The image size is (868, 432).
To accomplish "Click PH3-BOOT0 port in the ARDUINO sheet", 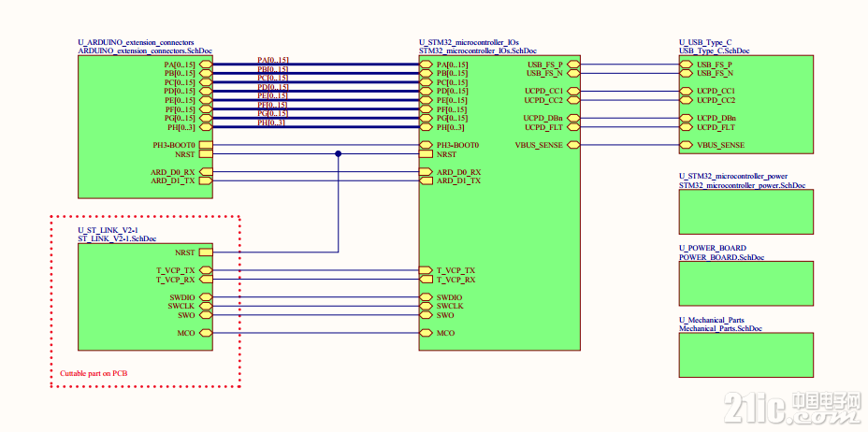I will pyautogui.click(x=206, y=145).
